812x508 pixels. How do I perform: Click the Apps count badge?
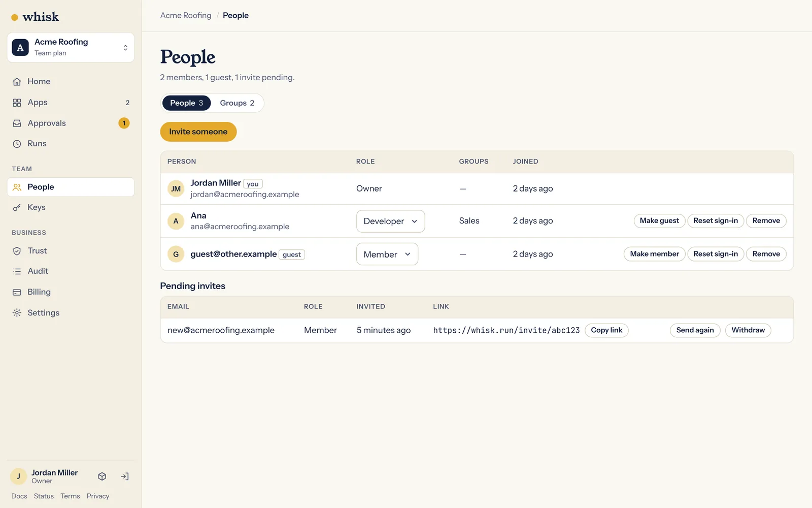click(127, 103)
